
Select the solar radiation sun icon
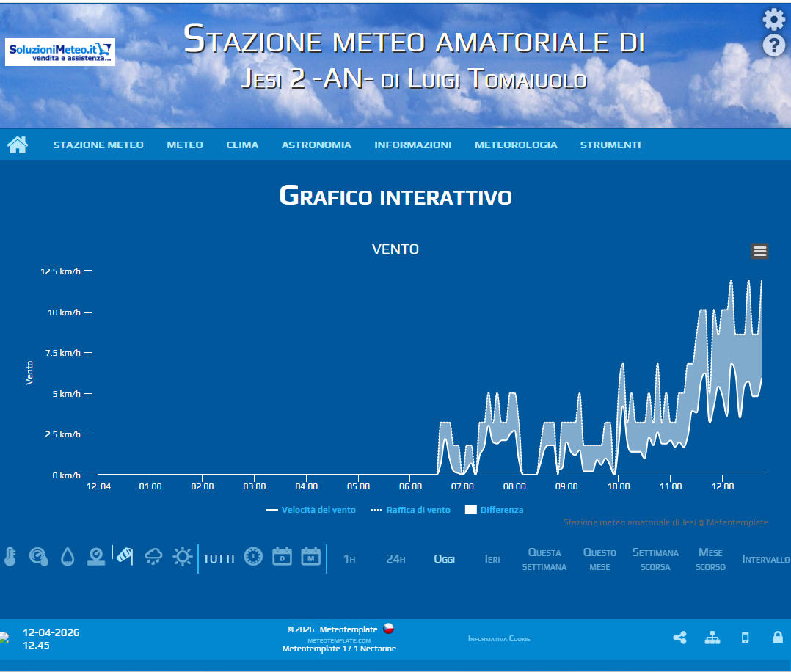pos(182,557)
